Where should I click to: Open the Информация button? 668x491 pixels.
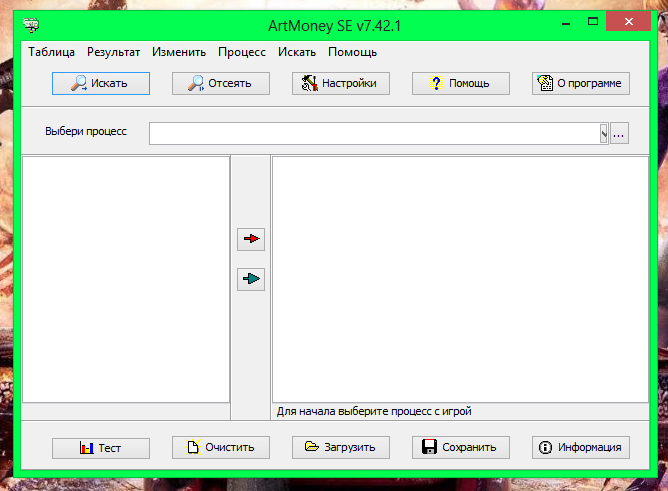(x=581, y=447)
